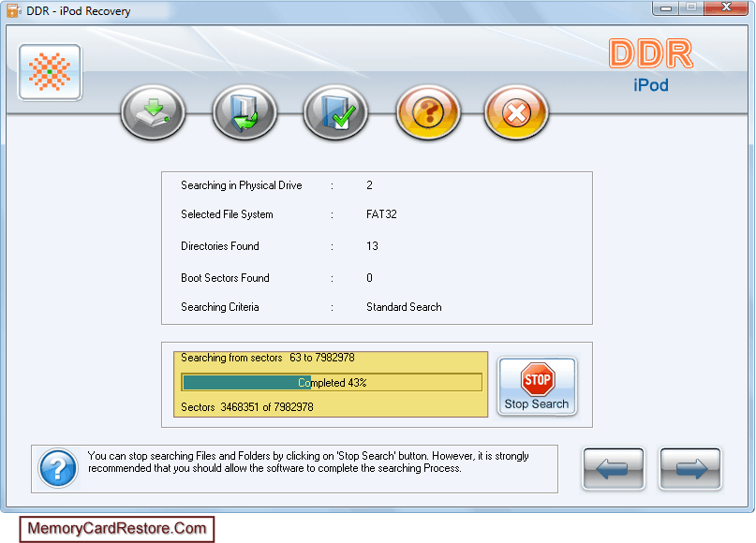Image resolution: width=756 pixels, height=543 pixels.
Task: Click the DDR iPod brand logo
Action: pos(651,65)
